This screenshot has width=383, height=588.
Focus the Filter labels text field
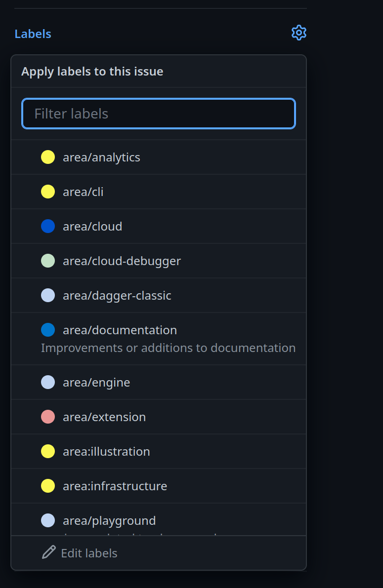click(x=159, y=114)
